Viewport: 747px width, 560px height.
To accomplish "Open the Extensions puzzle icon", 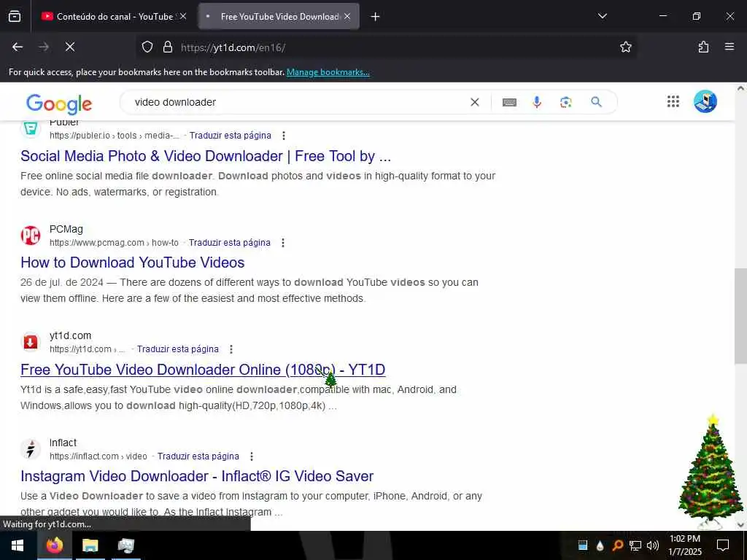I will pyautogui.click(x=704, y=47).
